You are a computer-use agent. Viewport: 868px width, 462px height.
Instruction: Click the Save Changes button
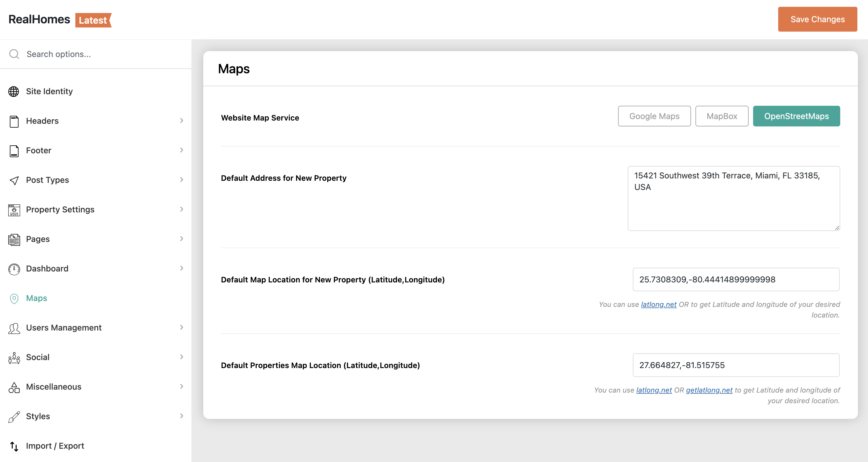click(x=817, y=19)
